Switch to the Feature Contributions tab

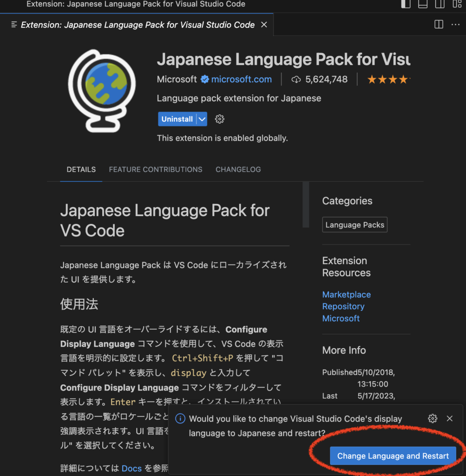156,170
